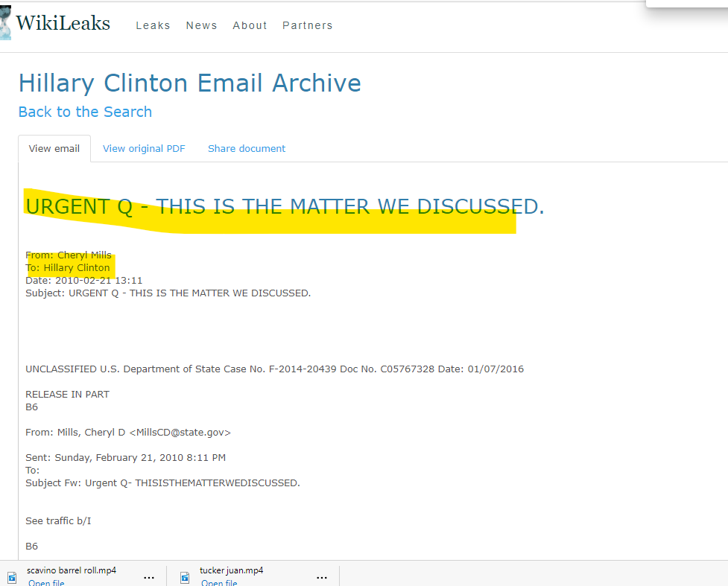Select the View email tab
Viewport: 728px width, 586px height.
tap(54, 148)
